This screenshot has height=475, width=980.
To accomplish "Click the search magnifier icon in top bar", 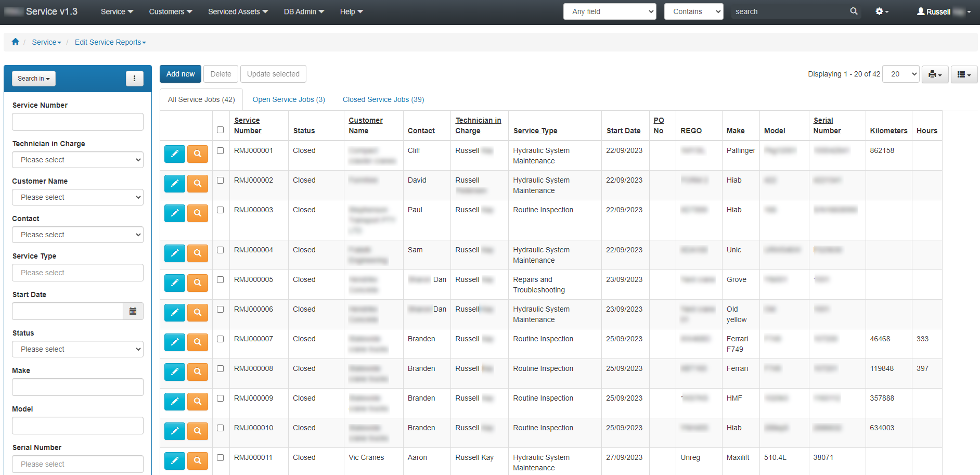I will coord(854,11).
